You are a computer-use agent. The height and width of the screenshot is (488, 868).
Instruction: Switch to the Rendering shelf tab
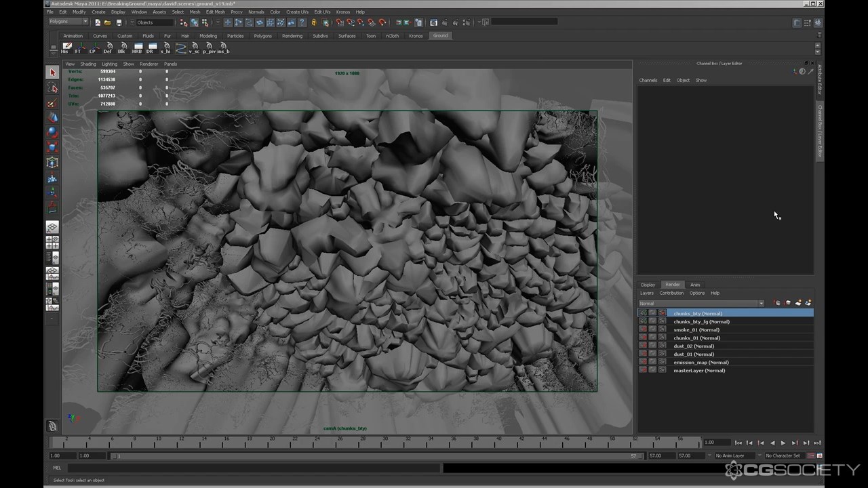(x=292, y=36)
